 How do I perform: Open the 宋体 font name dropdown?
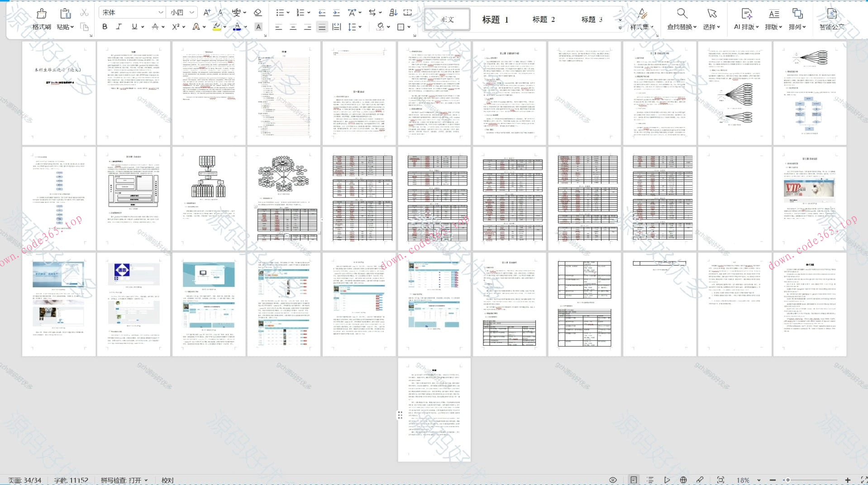pos(131,13)
